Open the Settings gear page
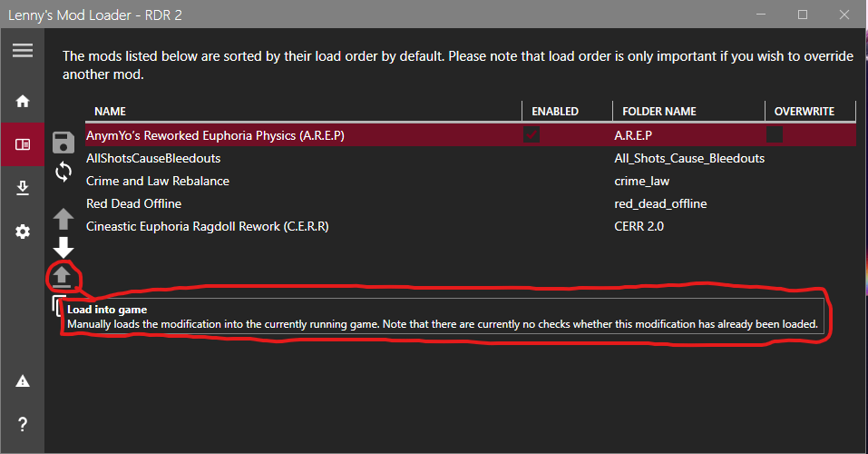 tap(22, 232)
